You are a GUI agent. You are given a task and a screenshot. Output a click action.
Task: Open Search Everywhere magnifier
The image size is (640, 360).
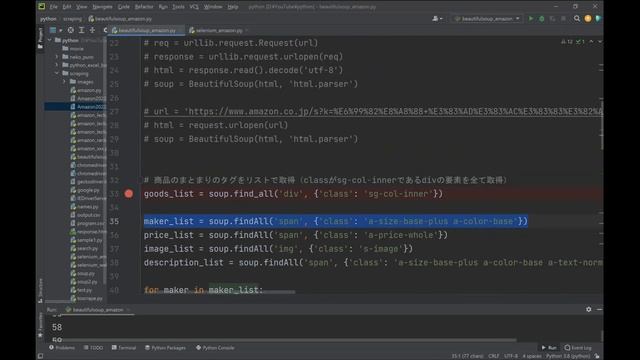coord(577,19)
